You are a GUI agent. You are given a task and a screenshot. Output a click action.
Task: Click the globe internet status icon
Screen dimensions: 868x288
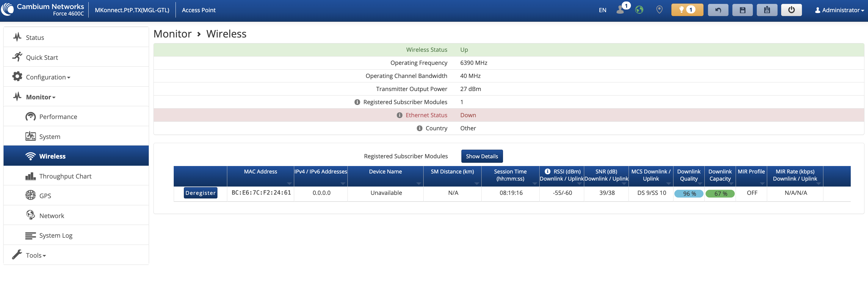click(x=639, y=10)
